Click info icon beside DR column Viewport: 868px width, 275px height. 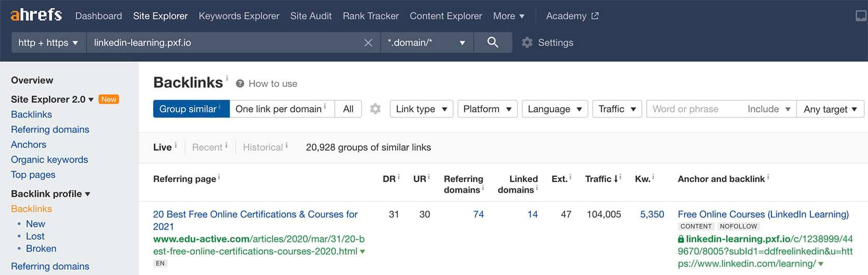click(399, 177)
